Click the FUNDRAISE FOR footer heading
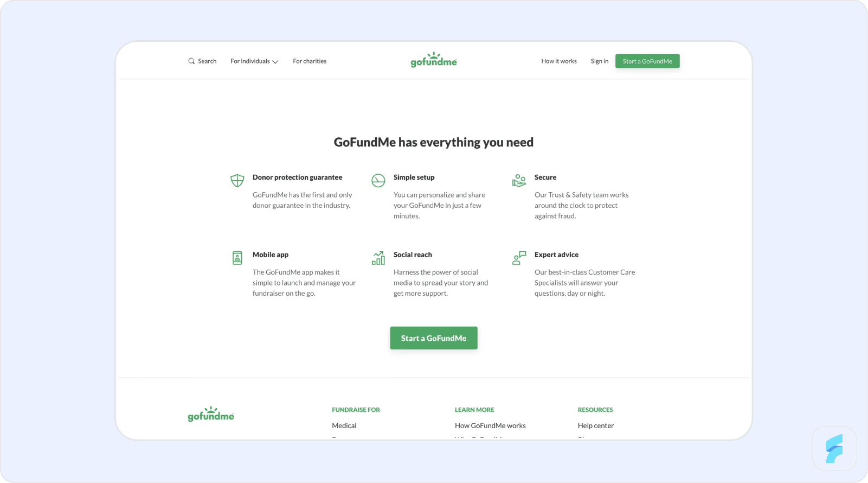 pos(356,410)
